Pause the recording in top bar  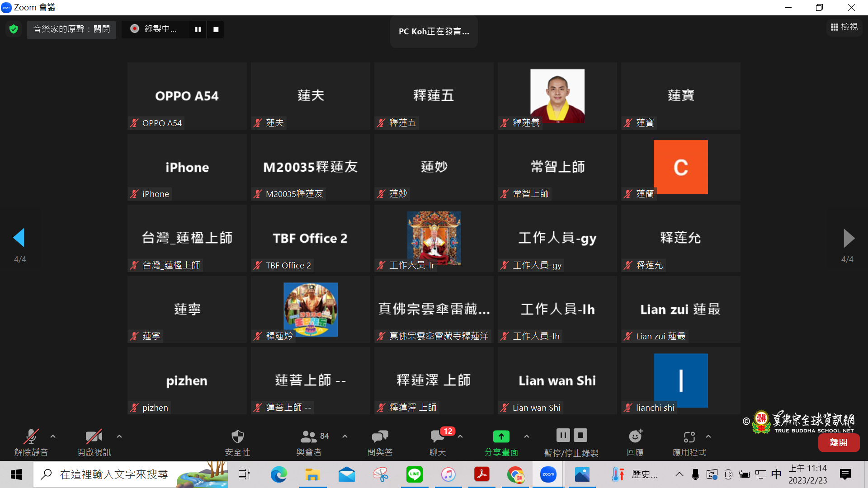point(198,29)
